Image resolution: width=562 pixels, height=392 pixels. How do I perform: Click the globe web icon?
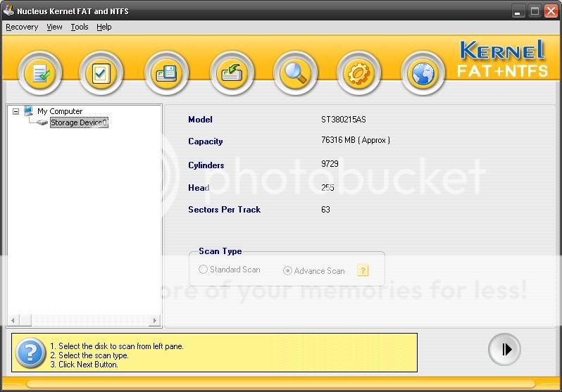(423, 73)
